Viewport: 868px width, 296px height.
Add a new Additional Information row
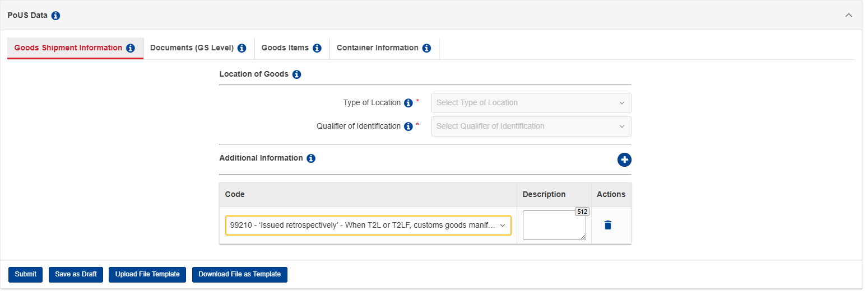pos(624,160)
